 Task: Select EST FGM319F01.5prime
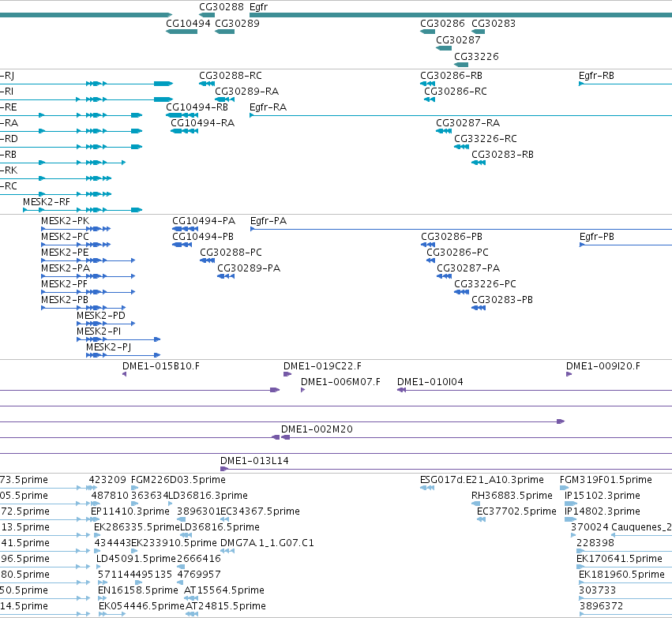pos(606,480)
